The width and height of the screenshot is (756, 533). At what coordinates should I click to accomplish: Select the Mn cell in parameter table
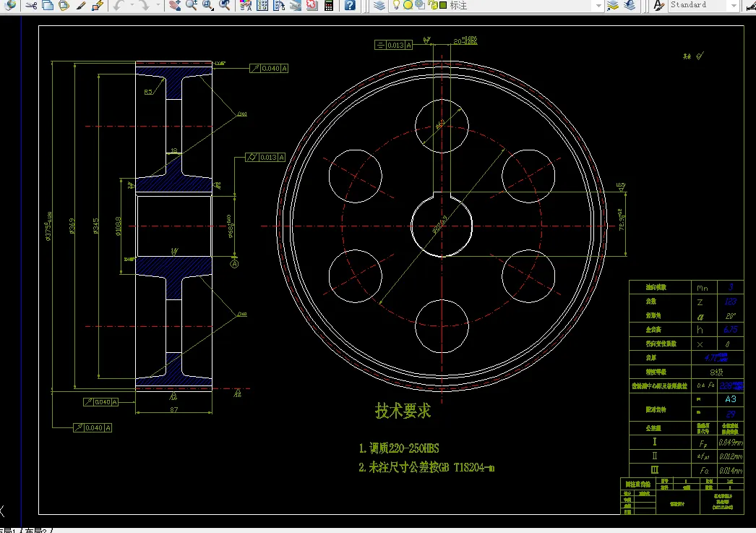tap(705, 288)
